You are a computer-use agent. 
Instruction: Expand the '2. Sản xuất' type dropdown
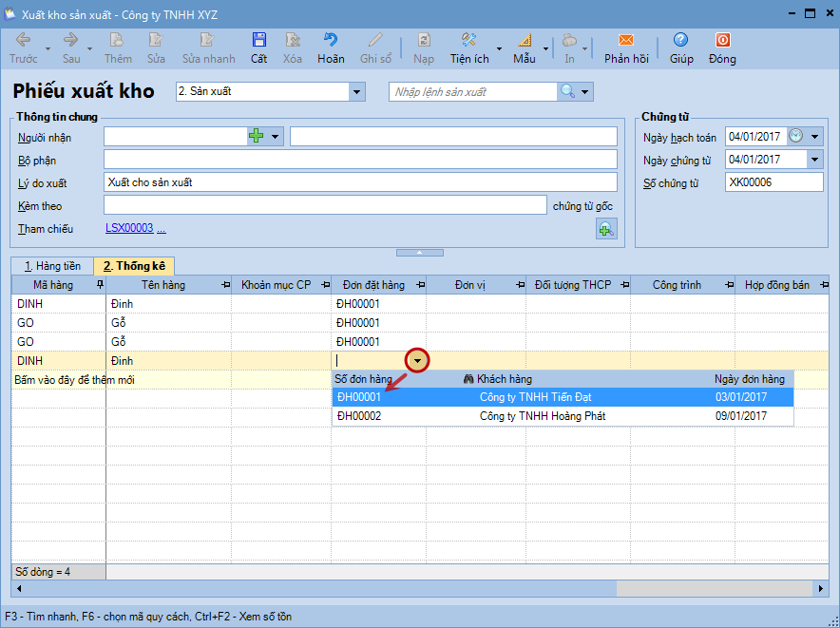pyautogui.click(x=357, y=92)
